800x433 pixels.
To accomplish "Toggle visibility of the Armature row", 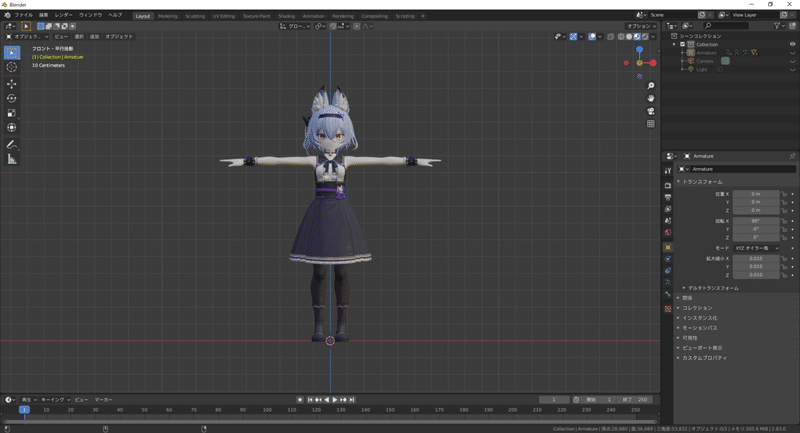I will tap(792, 53).
